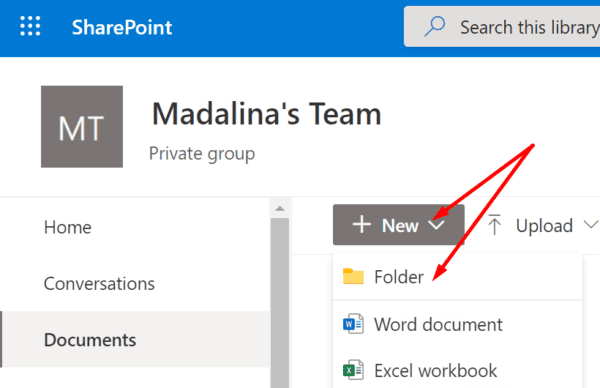Click the yellow Folder icon in menu
600x388 pixels.
353,277
